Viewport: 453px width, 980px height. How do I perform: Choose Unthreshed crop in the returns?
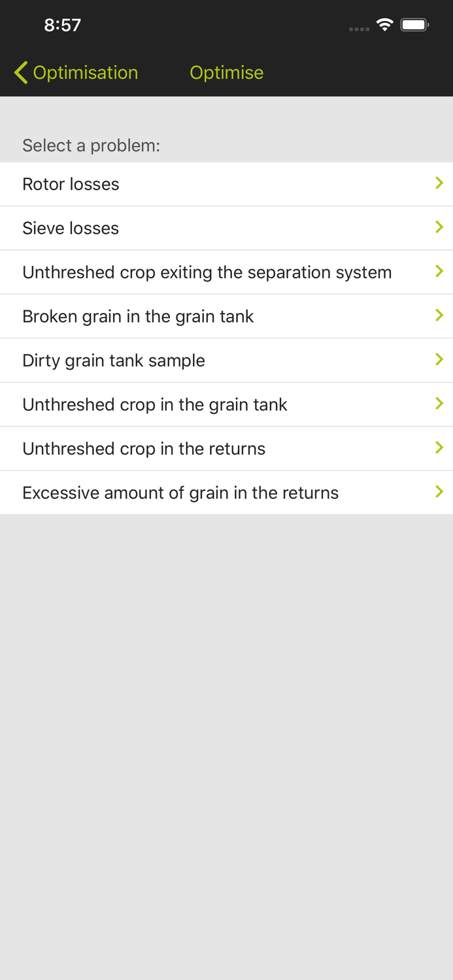point(144,449)
